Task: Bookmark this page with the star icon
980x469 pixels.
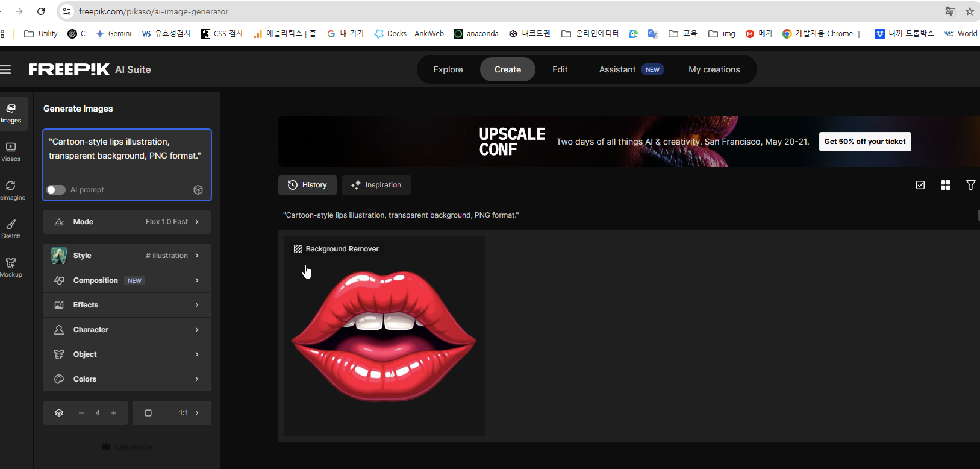Action: (969, 11)
